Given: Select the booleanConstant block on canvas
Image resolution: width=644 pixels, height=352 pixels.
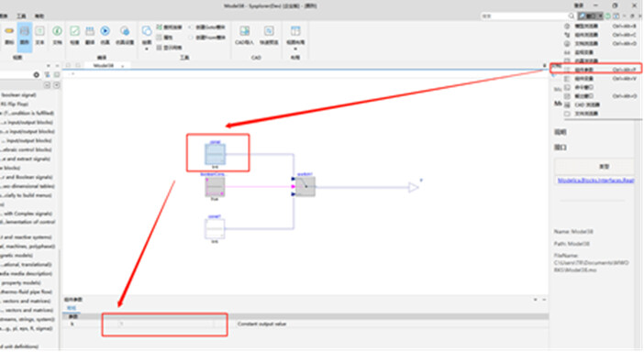Looking at the screenshot, I should [x=215, y=187].
